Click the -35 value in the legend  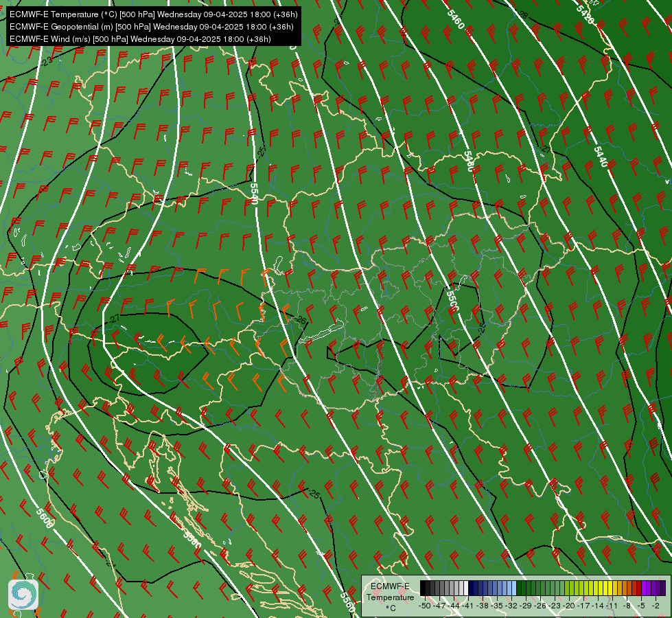pyautogui.click(x=497, y=606)
